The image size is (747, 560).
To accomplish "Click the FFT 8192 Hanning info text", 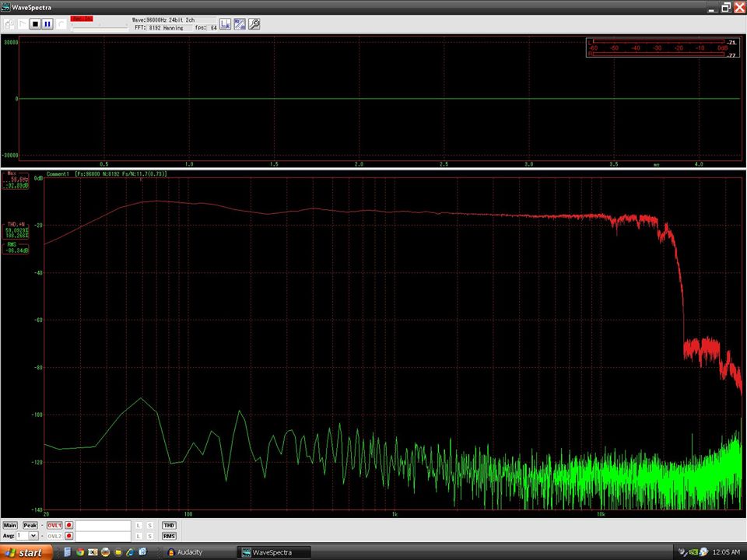I will pos(159,28).
